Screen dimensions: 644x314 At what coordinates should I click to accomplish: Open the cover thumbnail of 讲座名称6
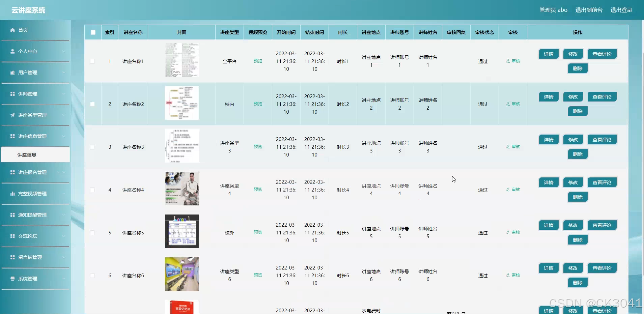click(182, 274)
